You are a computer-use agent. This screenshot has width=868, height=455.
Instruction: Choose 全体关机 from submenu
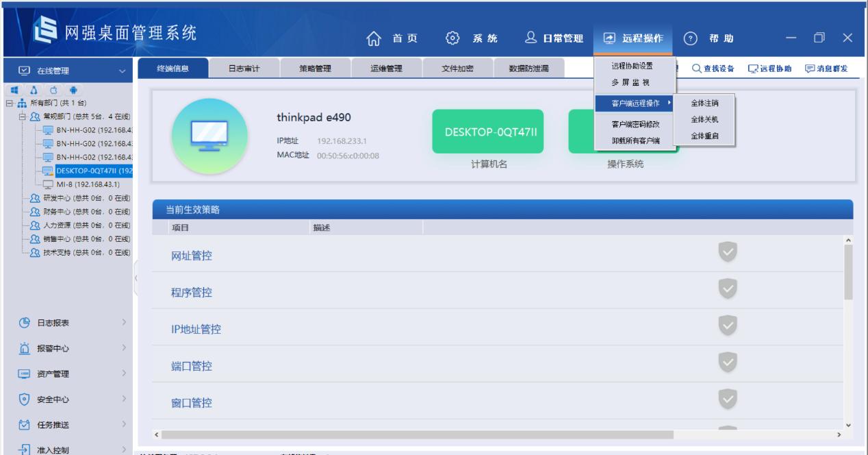pos(704,119)
